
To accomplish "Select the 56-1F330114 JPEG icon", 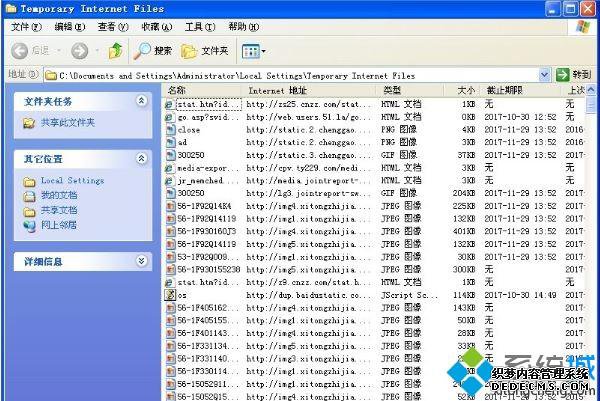I will pyautogui.click(x=170, y=371).
